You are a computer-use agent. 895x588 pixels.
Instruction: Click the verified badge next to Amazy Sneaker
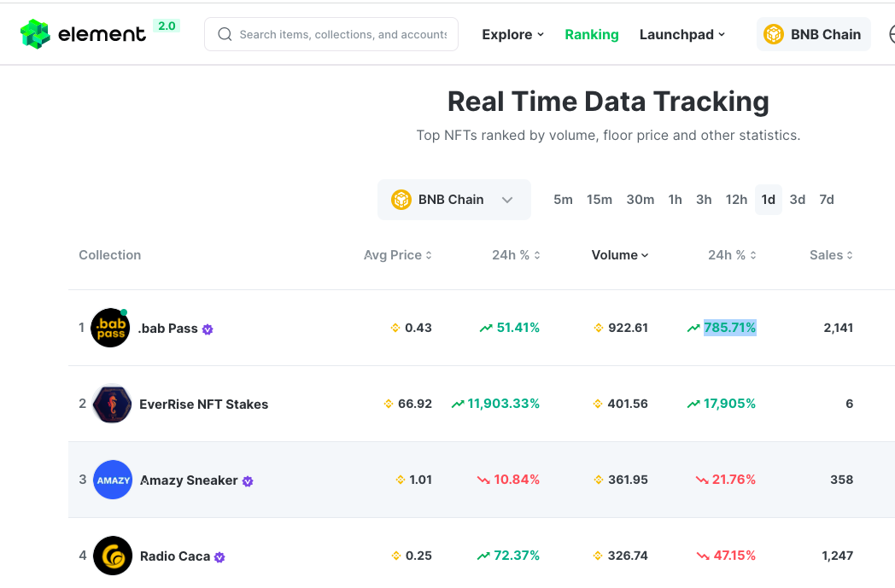point(248,481)
